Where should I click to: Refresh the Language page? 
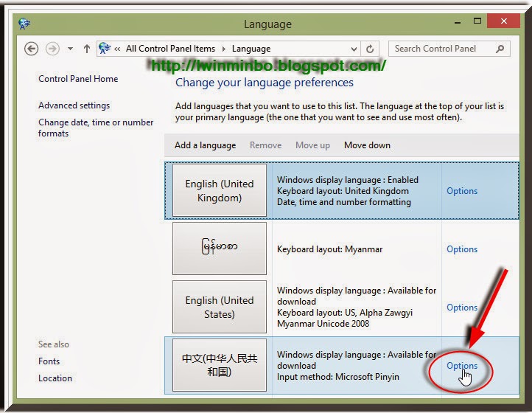(370, 49)
